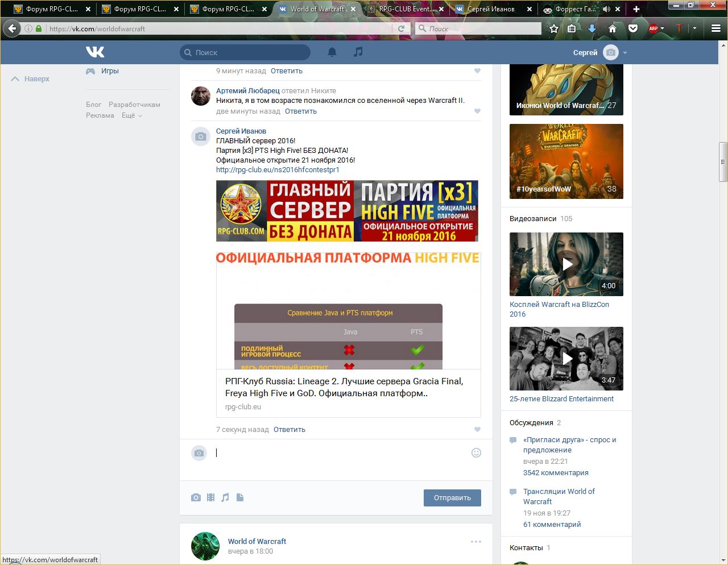Switch to the RPG-CLUB Event tab
Viewport: 728px width, 565px height.
(406, 9)
